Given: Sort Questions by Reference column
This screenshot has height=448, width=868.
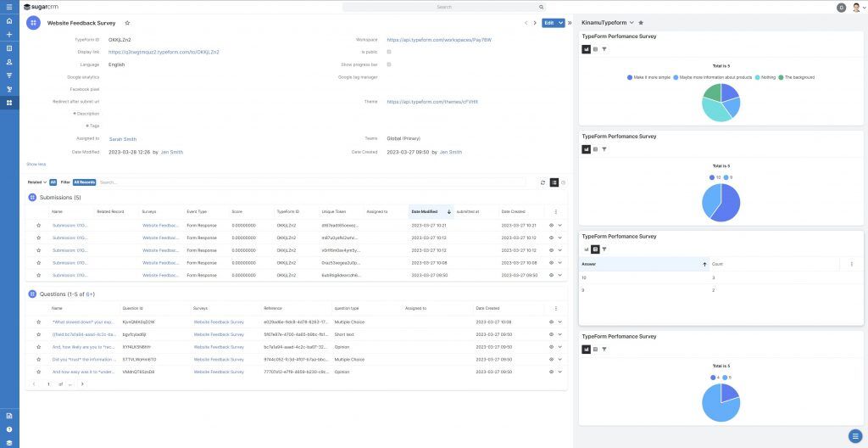Looking at the screenshot, I should (273, 308).
